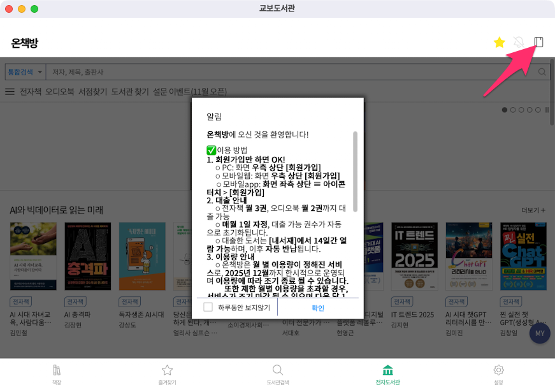
Task: Toggle the muted notification bell icon
Action: pos(519,42)
